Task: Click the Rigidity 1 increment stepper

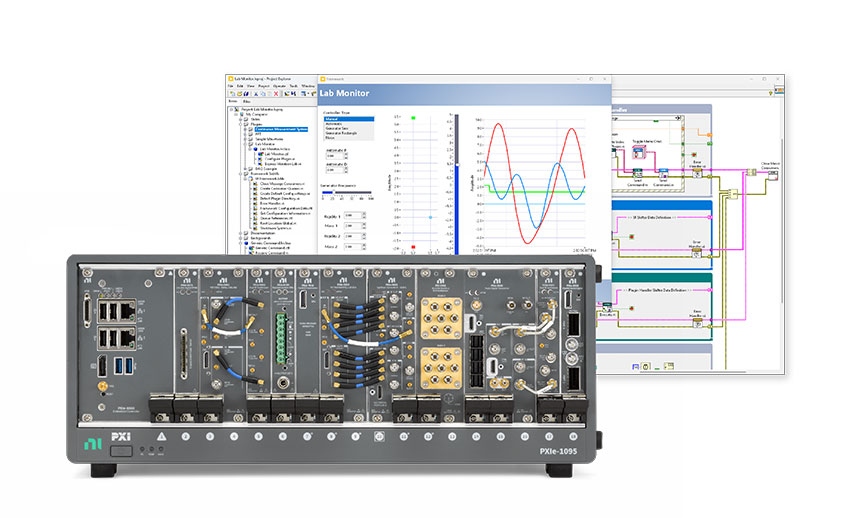Action: coord(364,214)
